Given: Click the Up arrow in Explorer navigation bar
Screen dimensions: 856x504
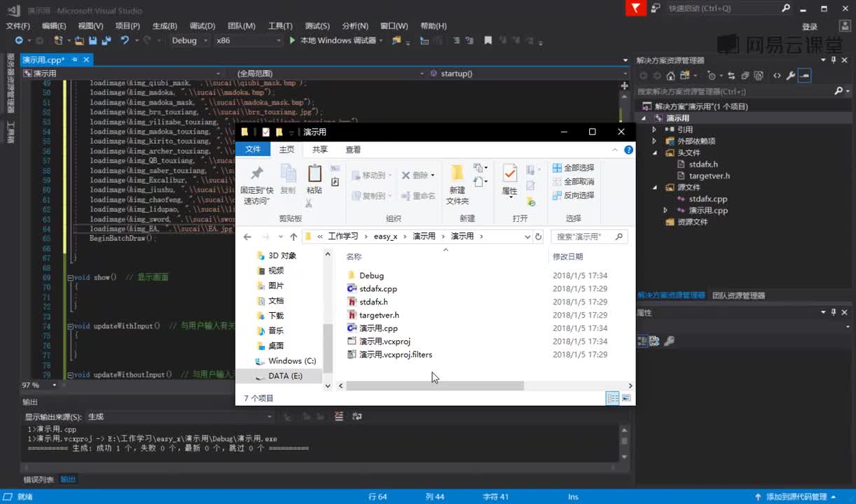Looking at the screenshot, I should click(x=294, y=237).
